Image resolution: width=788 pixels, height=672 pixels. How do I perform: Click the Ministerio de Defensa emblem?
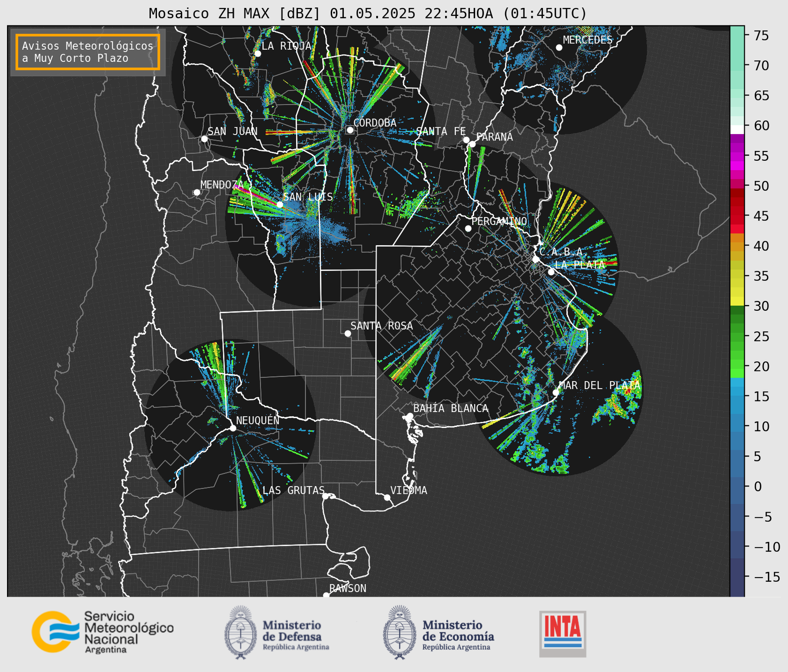pos(240,632)
